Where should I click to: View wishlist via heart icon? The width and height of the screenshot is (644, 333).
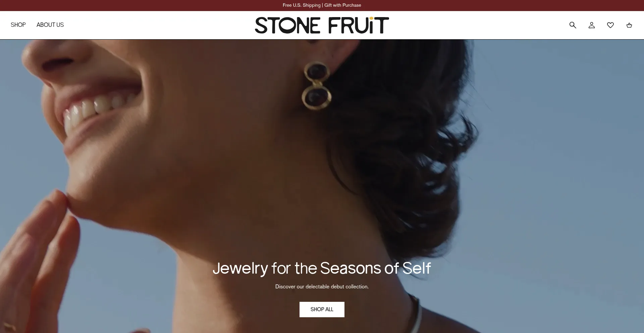click(610, 25)
